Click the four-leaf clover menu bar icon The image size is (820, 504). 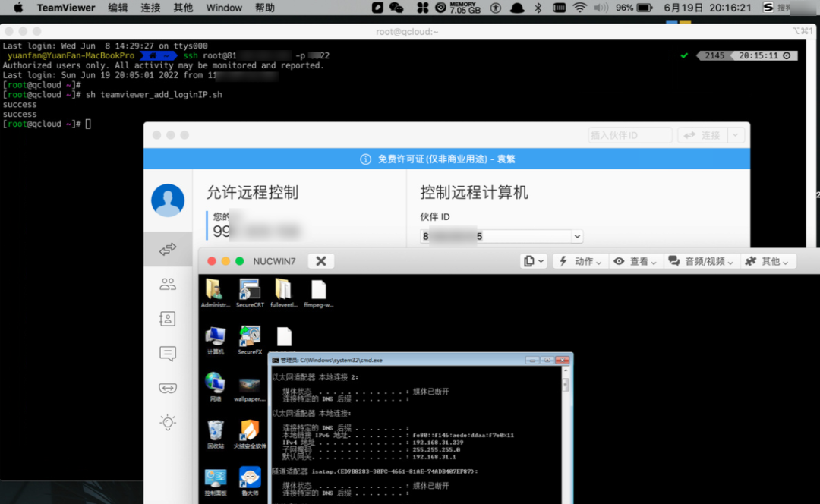click(423, 8)
